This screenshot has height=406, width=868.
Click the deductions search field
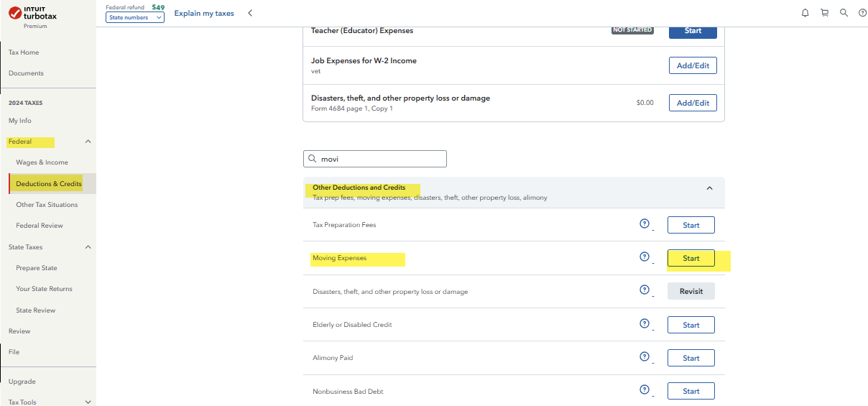pos(381,159)
